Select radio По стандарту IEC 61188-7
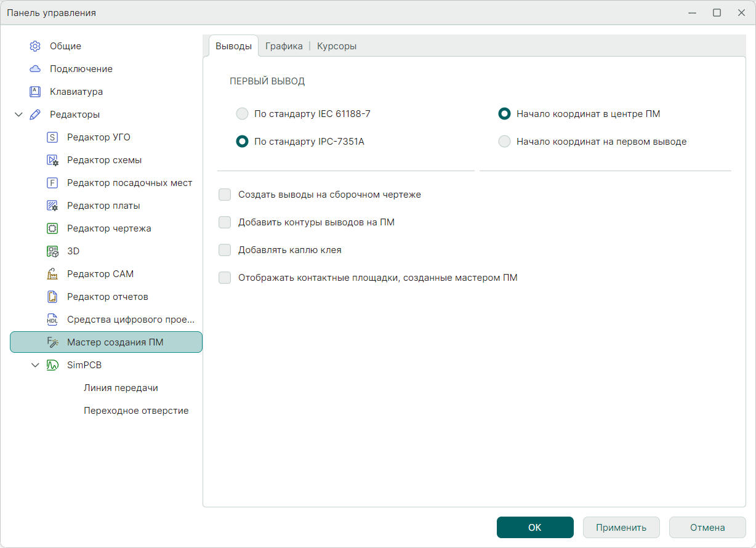The image size is (756, 548). coord(243,114)
